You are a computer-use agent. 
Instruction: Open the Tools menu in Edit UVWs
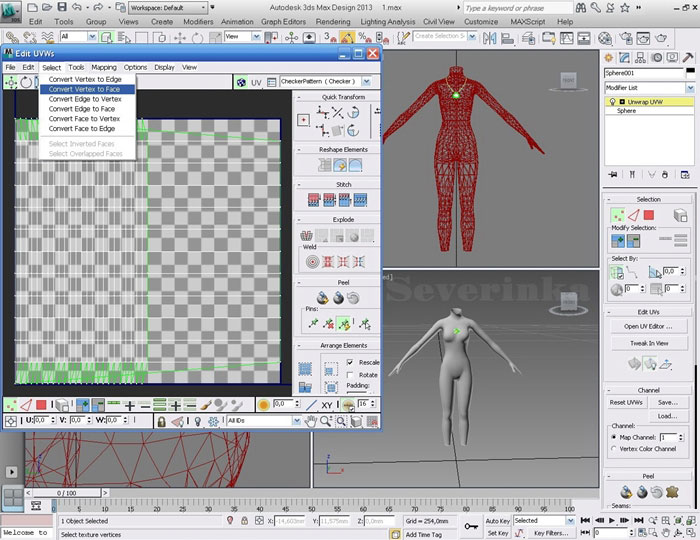[x=76, y=67]
